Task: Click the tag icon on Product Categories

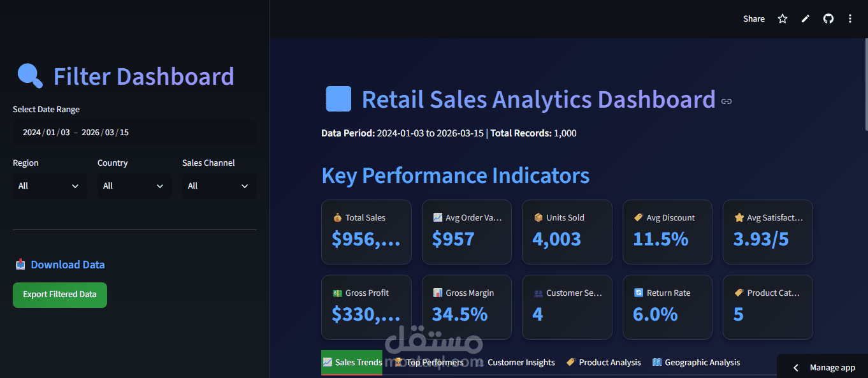Action: [x=739, y=293]
